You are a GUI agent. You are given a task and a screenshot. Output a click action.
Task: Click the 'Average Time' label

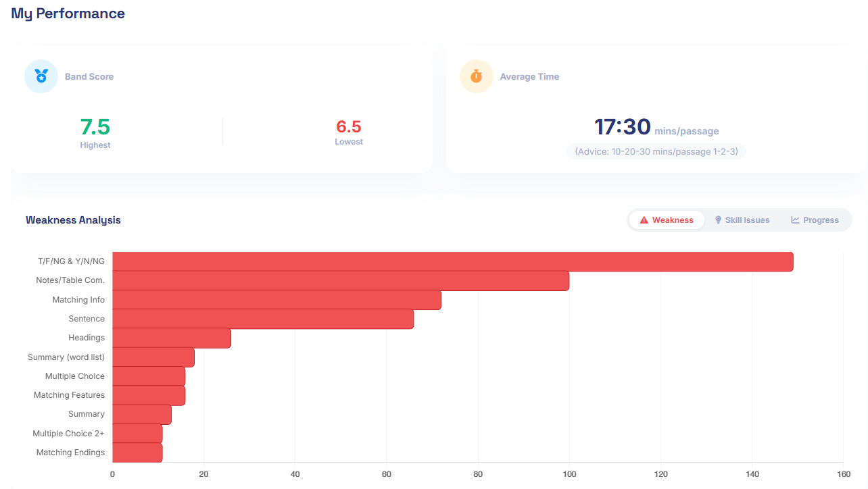point(529,77)
